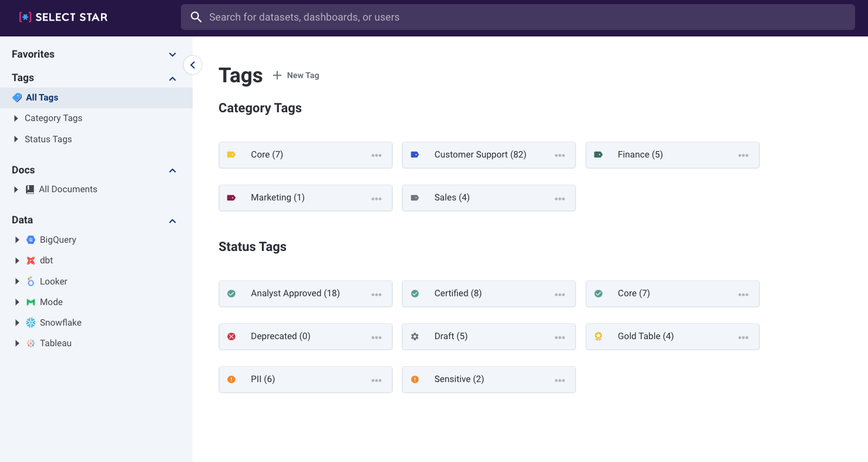Click the Looker icon in the sidebar

31,282
